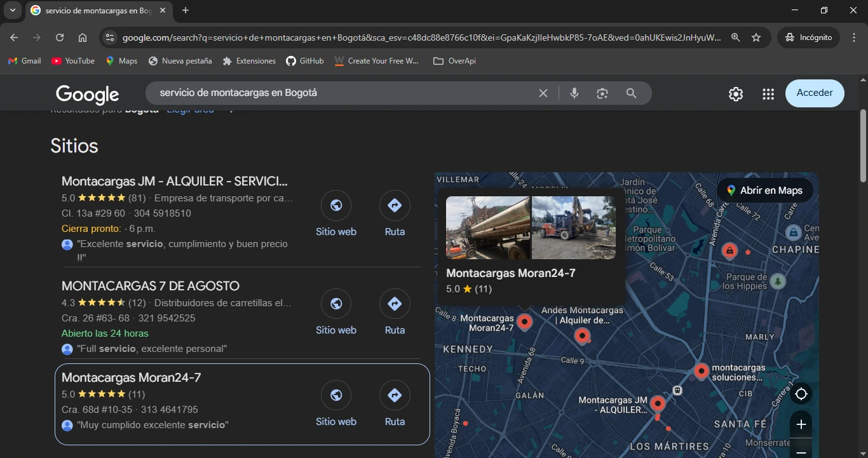Select Montacargas JM map pin
Screen dimensions: 868x458
pos(658,404)
